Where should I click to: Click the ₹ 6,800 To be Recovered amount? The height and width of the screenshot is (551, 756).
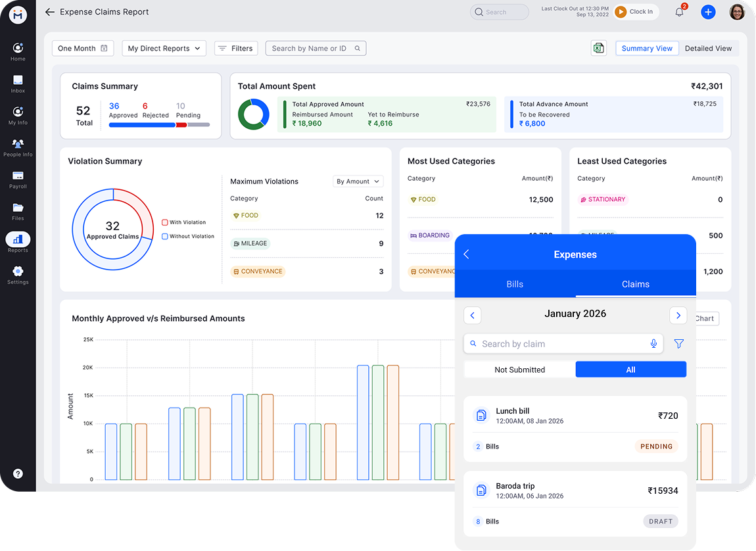[x=532, y=124]
